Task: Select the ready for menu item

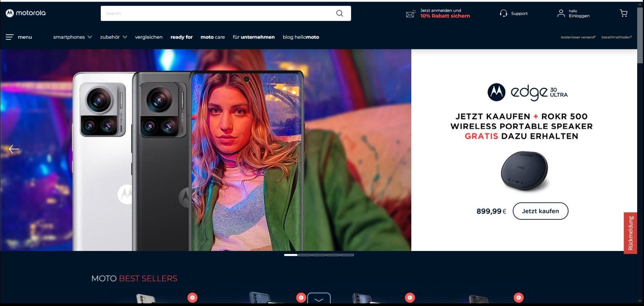Action: [x=182, y=37]
